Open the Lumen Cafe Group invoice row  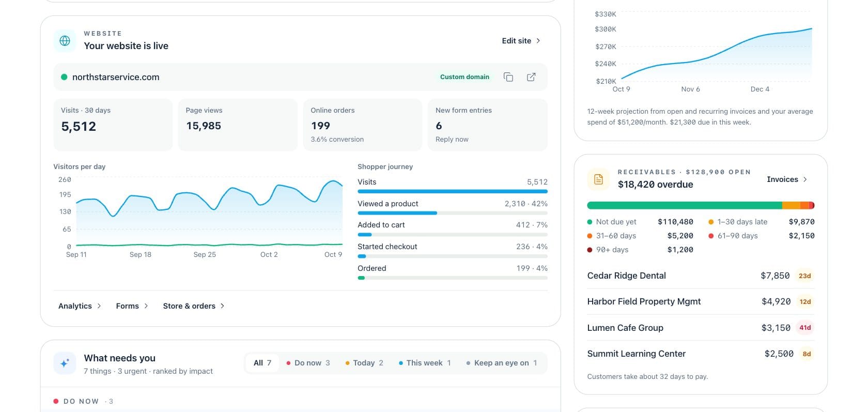coord(701,328)
